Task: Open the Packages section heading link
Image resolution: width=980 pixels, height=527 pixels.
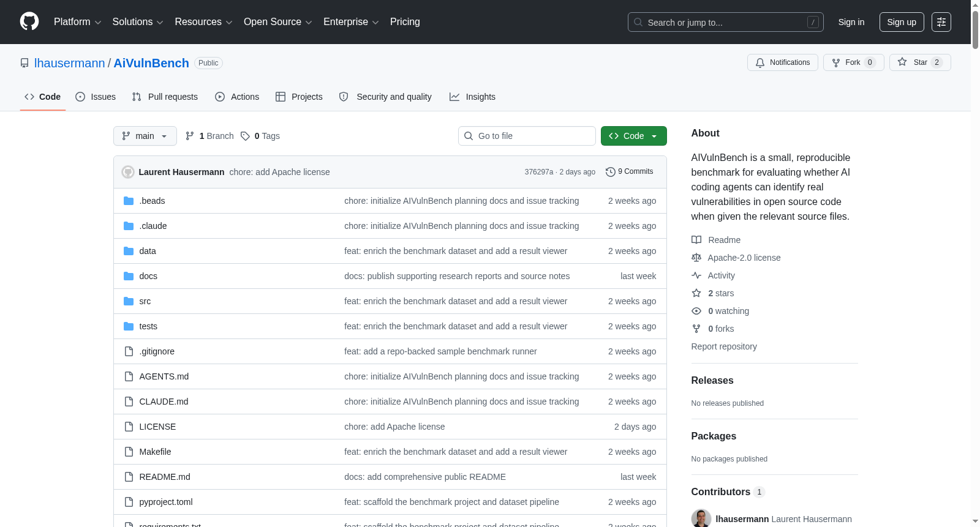Action: tap(714, 436)
